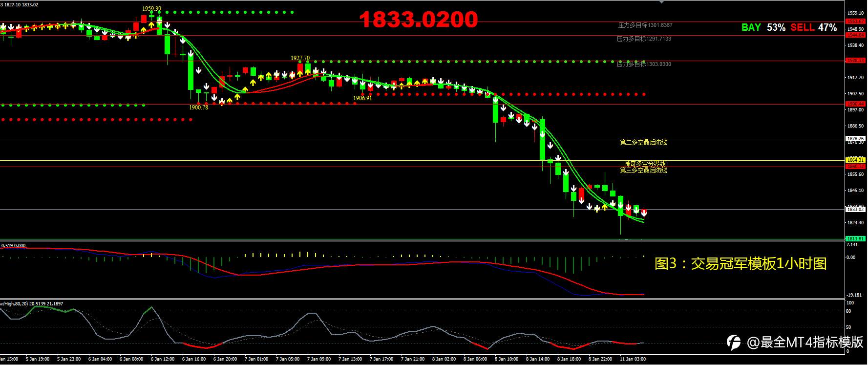
Task: Click the 1886.50 price axis value
Action: pyautogui.click(x=856, y=126)
